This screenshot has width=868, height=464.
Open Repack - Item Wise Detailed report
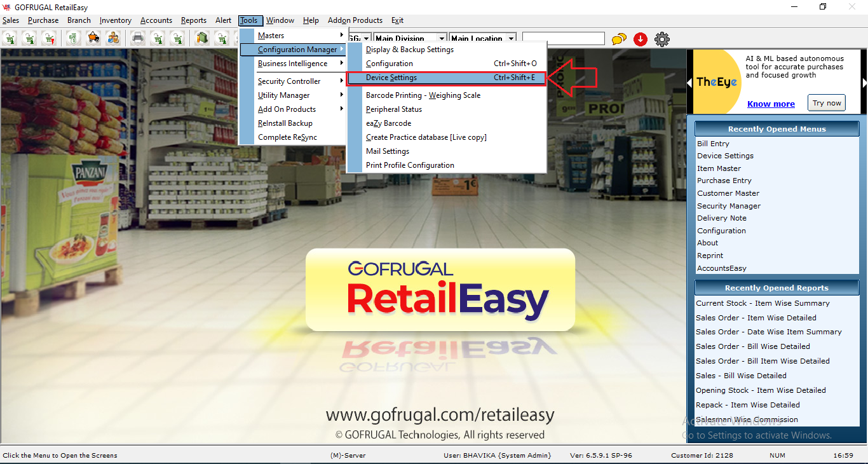748,405
